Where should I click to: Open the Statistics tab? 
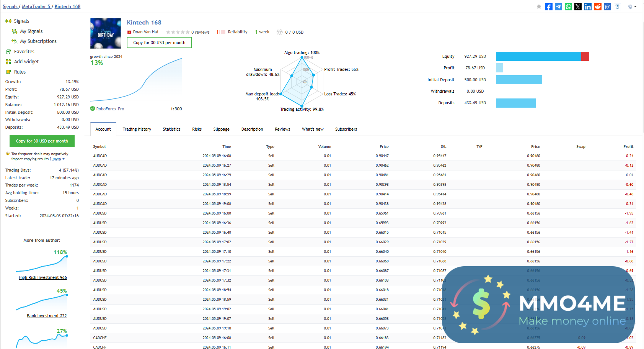(171, 129)
